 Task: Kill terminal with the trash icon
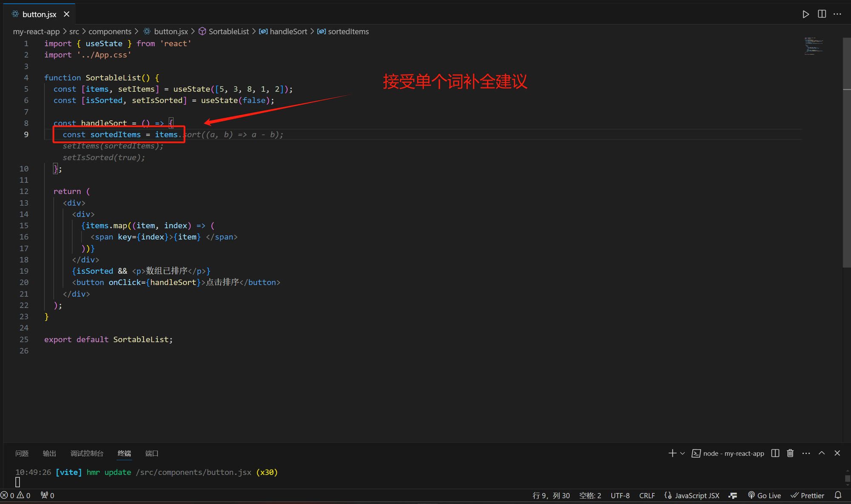(790, 453)
